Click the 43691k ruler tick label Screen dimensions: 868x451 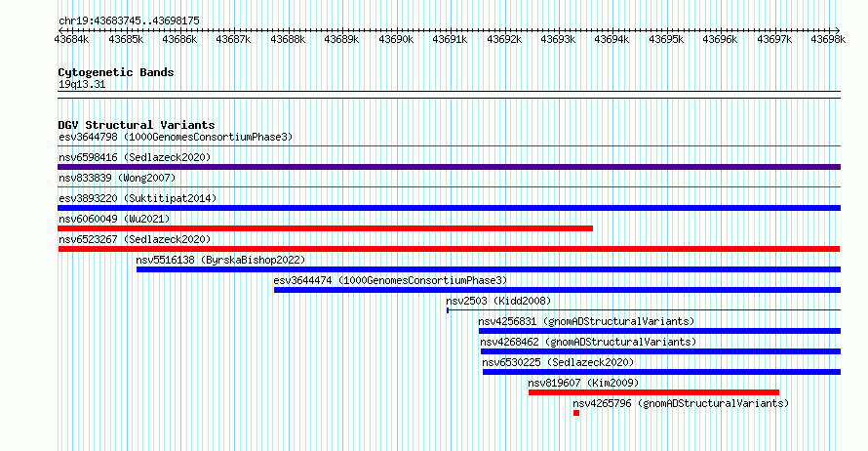coord(450,39)
